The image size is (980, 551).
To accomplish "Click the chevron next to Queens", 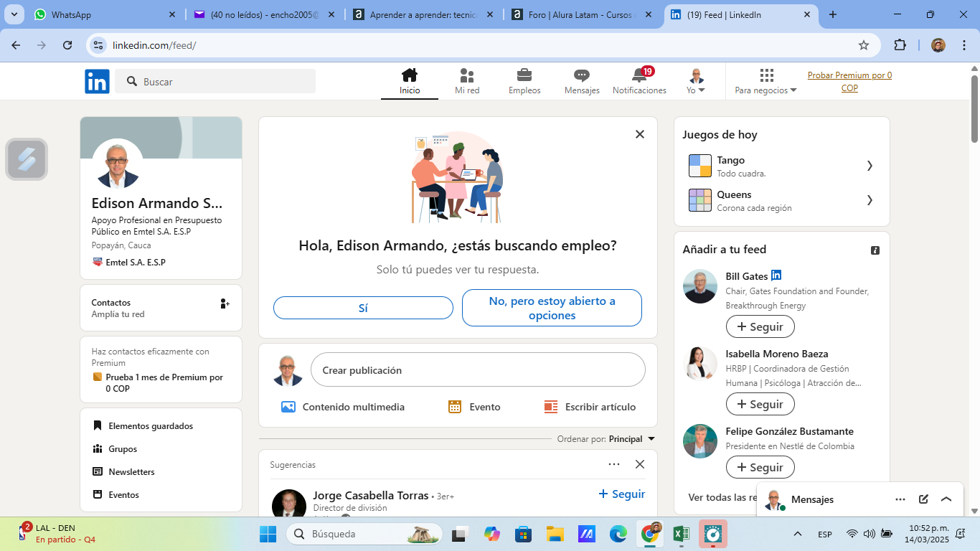I will [870, 200].
